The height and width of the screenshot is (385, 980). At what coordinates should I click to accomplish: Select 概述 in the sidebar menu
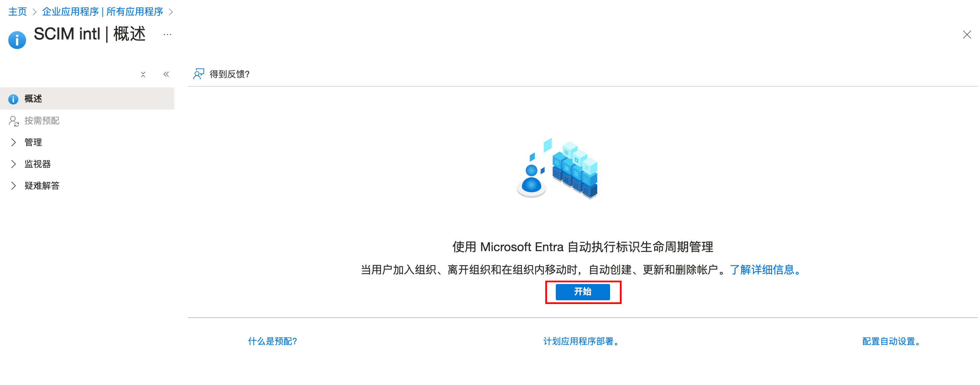pos(87,99)
